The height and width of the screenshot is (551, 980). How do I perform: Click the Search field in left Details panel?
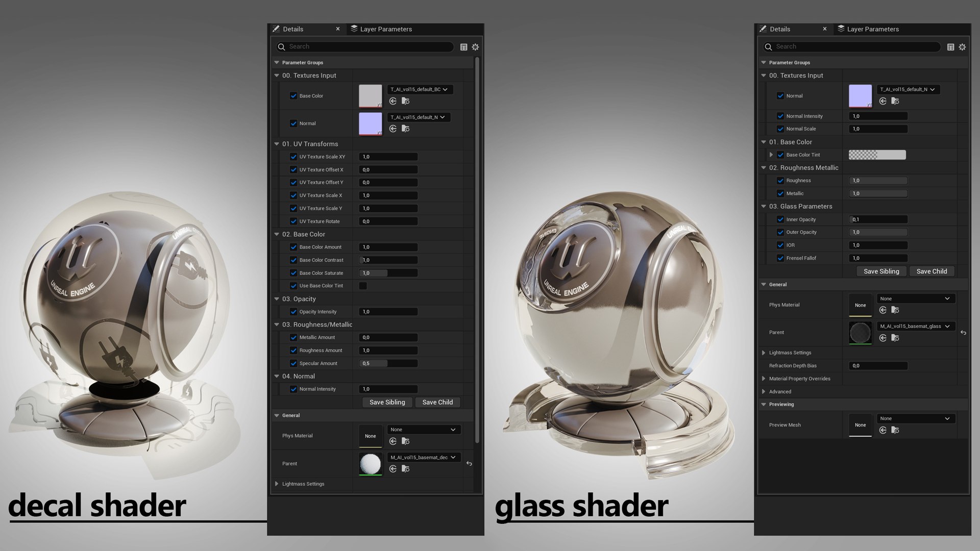(367, 46)
